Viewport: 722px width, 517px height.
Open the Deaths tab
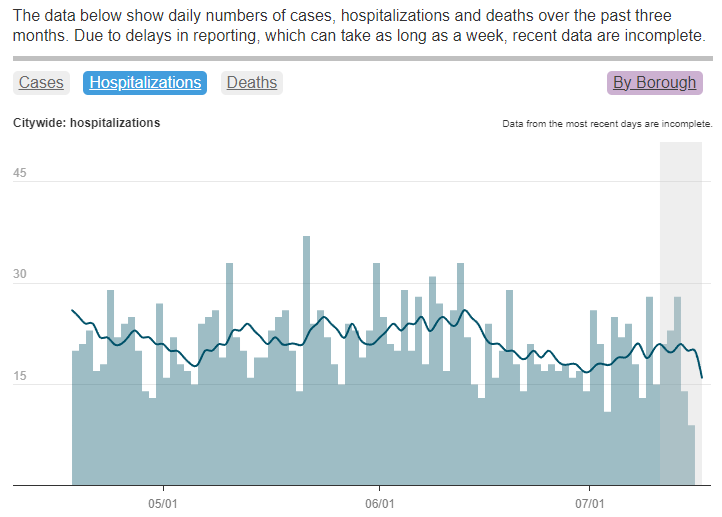click(x=252, y=83)
